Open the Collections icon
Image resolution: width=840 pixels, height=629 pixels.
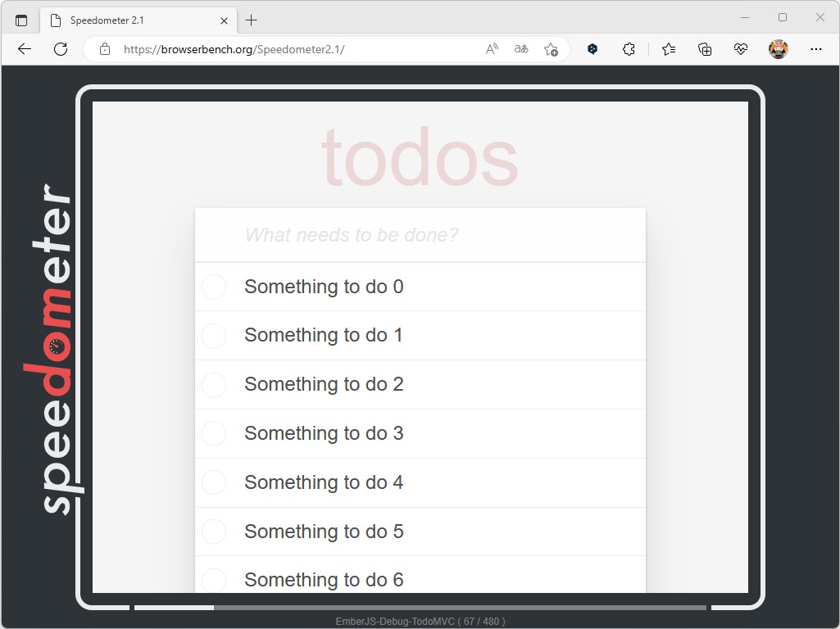[x=705, y=49]
